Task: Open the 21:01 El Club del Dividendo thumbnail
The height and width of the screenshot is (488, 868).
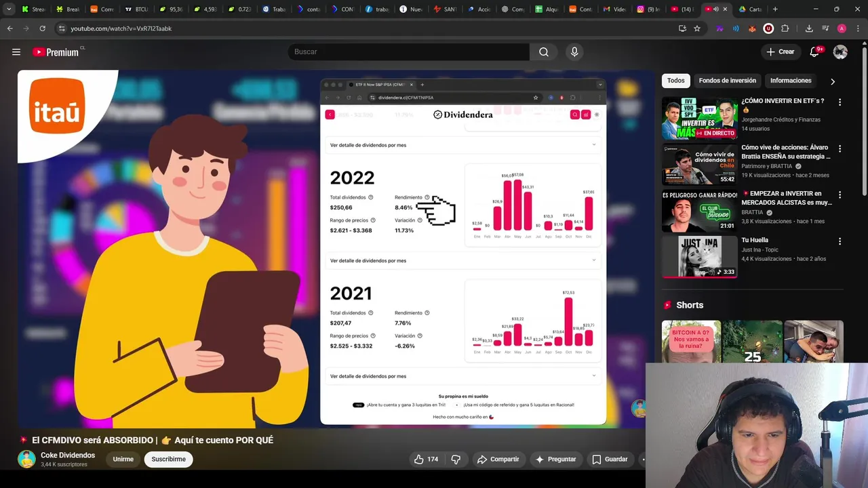Action: (700, 210)
